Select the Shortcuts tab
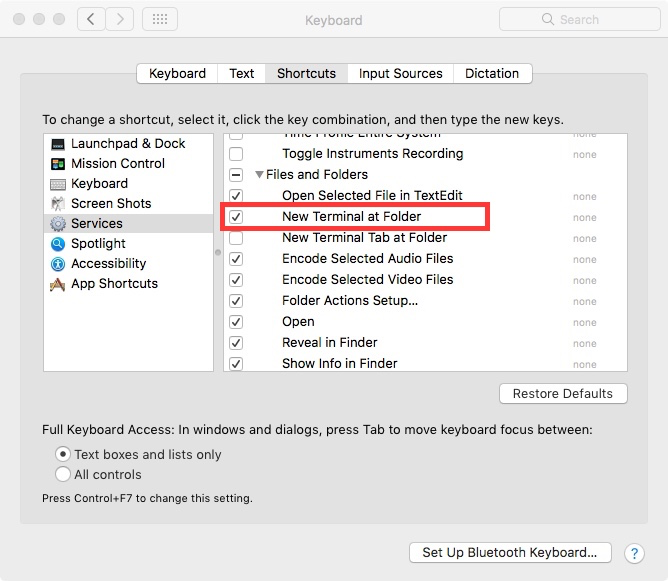The image size is (668, 581). click(x=306, y=74)
